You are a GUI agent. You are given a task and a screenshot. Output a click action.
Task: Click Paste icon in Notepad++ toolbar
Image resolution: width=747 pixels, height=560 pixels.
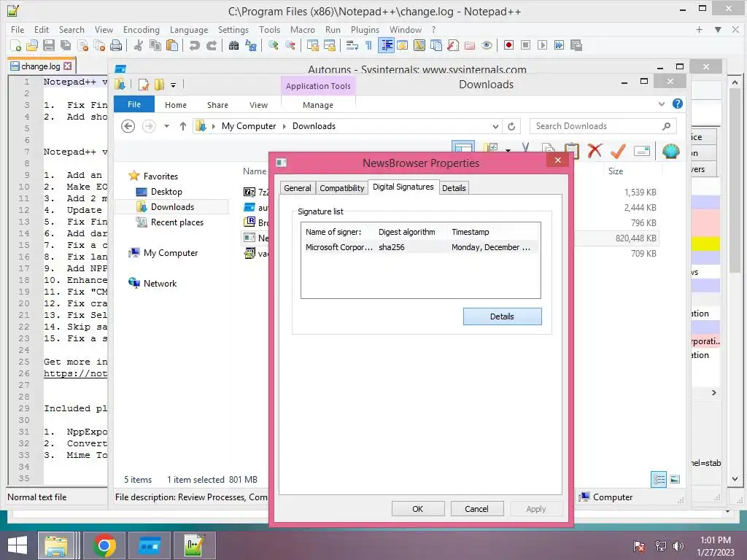(x=172, y=45)
